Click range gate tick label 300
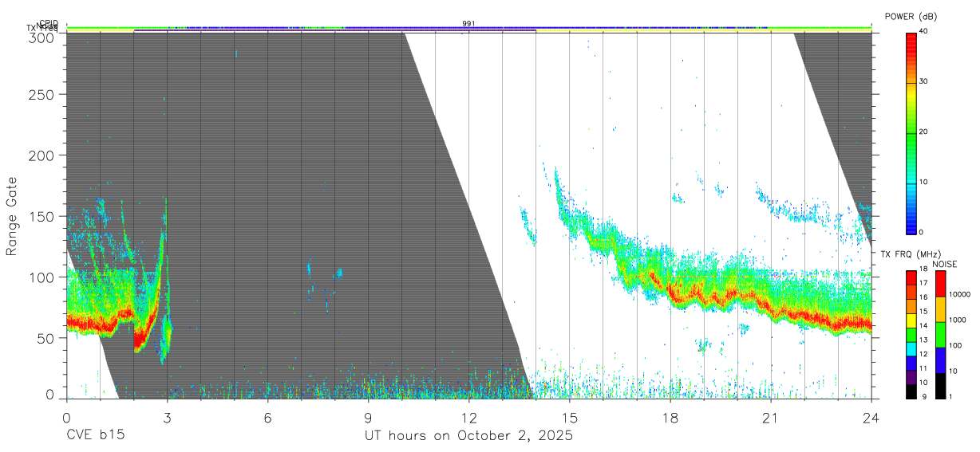 41,37
